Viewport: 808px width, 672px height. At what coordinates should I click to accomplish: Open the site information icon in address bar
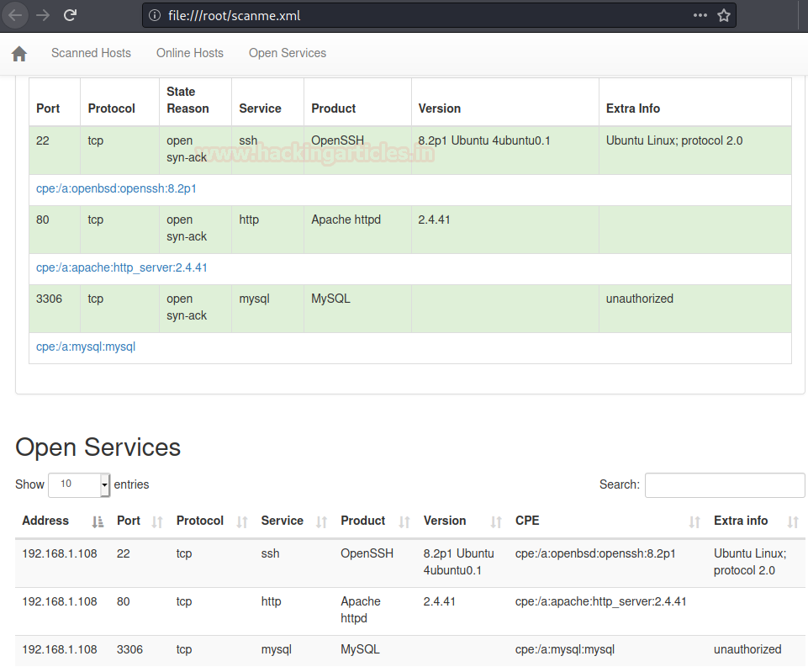(x=155, y=15)
